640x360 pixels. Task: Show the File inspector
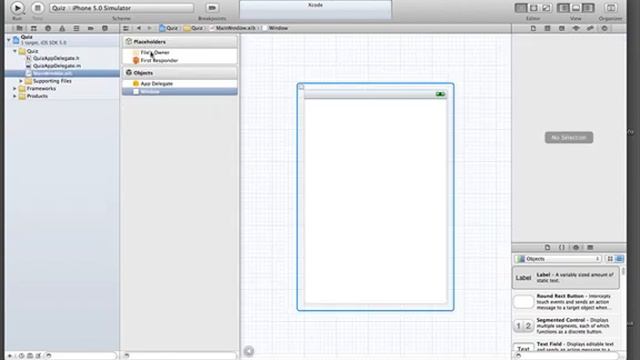click(533, 28)
